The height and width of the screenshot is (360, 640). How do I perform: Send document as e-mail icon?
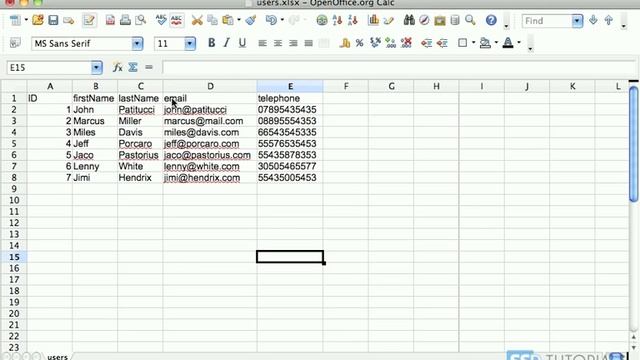[x=69, y=20]
